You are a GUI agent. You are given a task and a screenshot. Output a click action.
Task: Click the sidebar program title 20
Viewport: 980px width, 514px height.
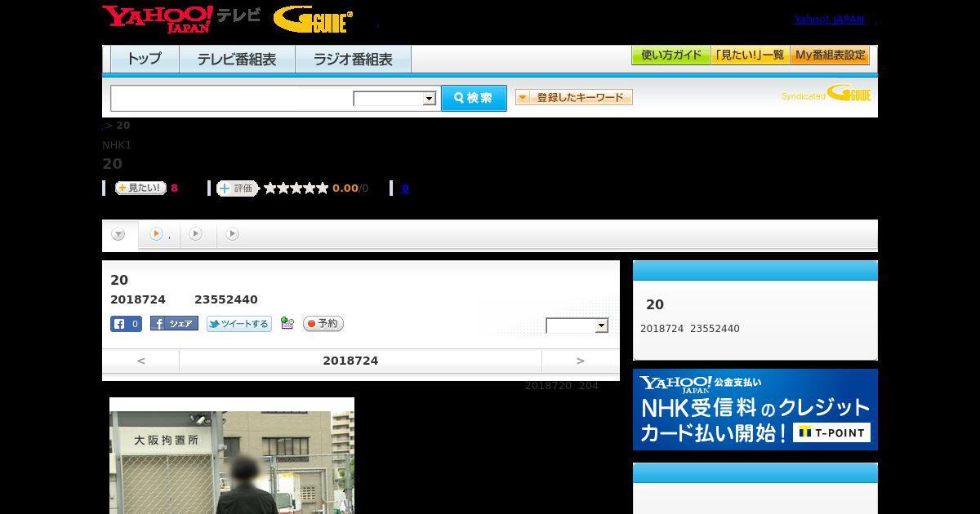[655, 304]
